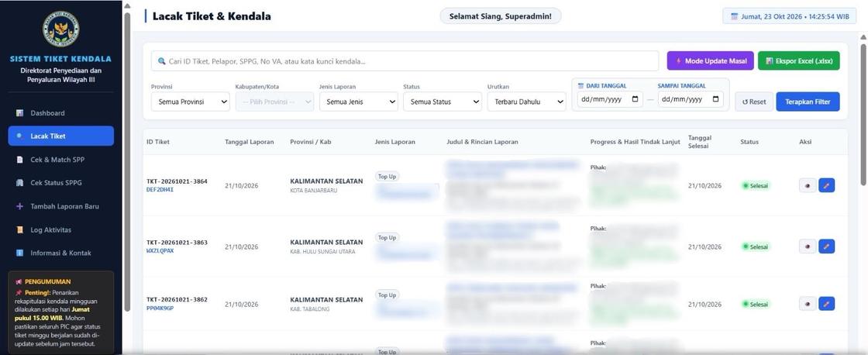
Task: Click Top Up tag in Kab. Tabalong row
Action: pyautogui.click(x=387, y=295)
